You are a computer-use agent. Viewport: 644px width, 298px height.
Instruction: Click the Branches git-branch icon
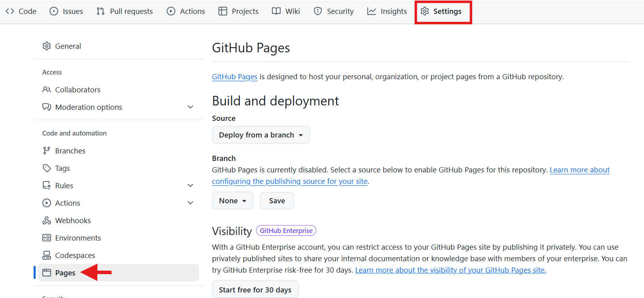click(x=47, y=151)
